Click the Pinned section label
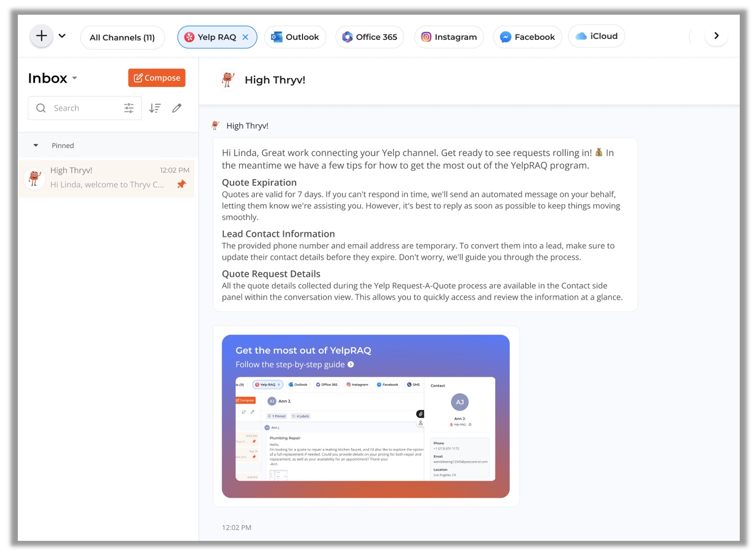The image size is (756, 555). (63, 145)
